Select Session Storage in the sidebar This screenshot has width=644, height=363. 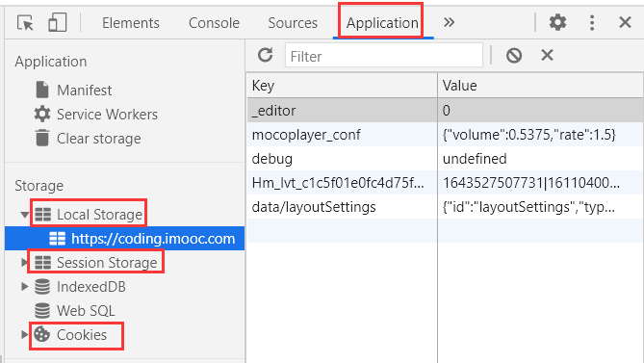(x=107, y=263)
